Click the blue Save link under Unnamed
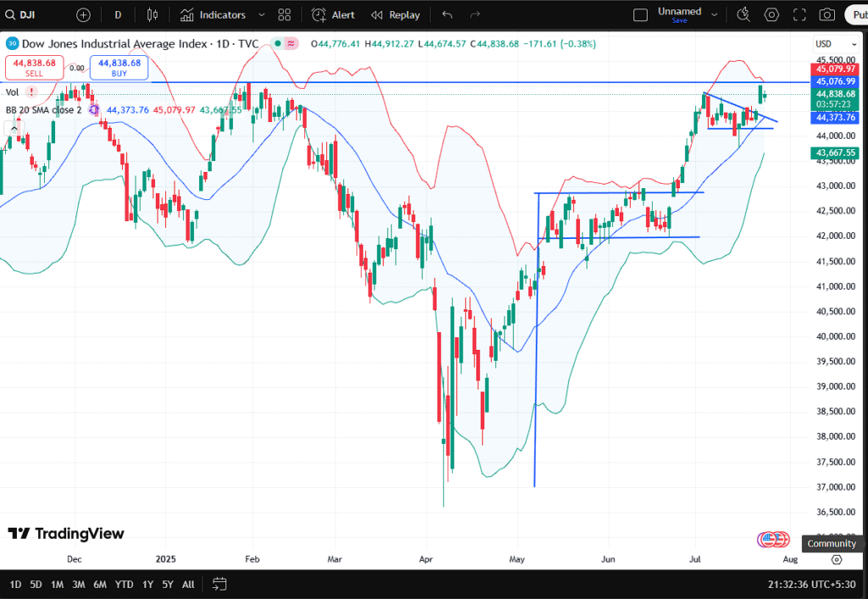This screenshot has width=868, height=599. (x=679, y=21)
